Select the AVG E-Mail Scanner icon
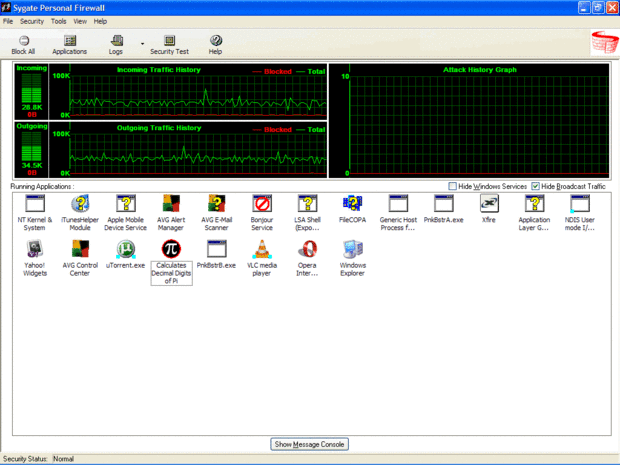 coord(217,204)
